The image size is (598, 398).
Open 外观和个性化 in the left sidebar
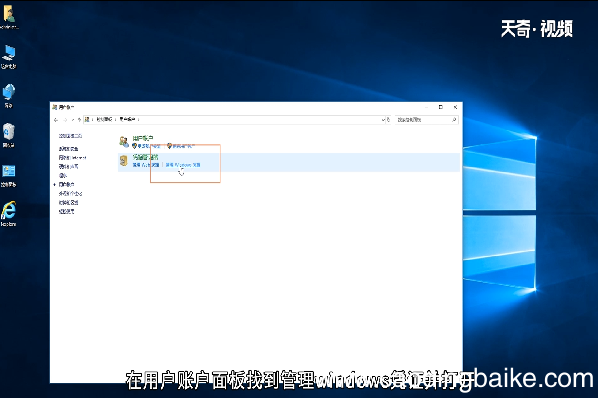pos(70,194)
